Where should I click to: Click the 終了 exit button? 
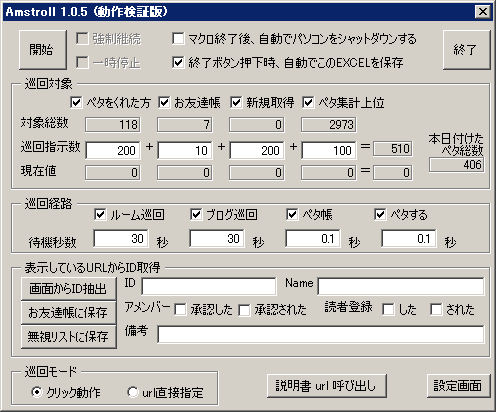coord(466,50)
